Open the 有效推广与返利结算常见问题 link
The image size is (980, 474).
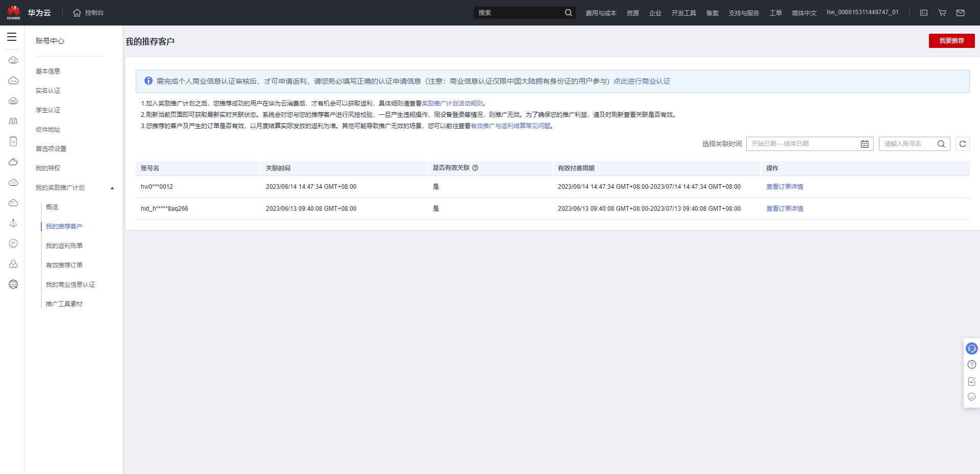coord(510,126)
